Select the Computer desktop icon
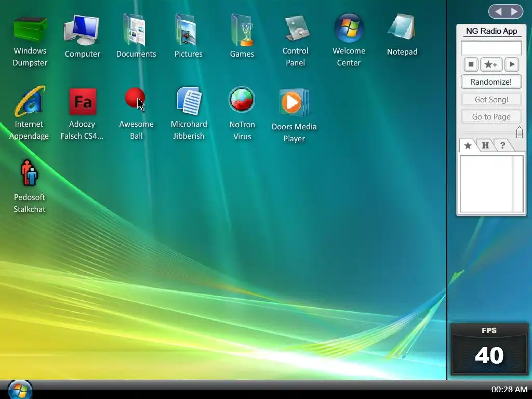Image resolution: width=532 pixels, height=399 pixels. (82, 30)
